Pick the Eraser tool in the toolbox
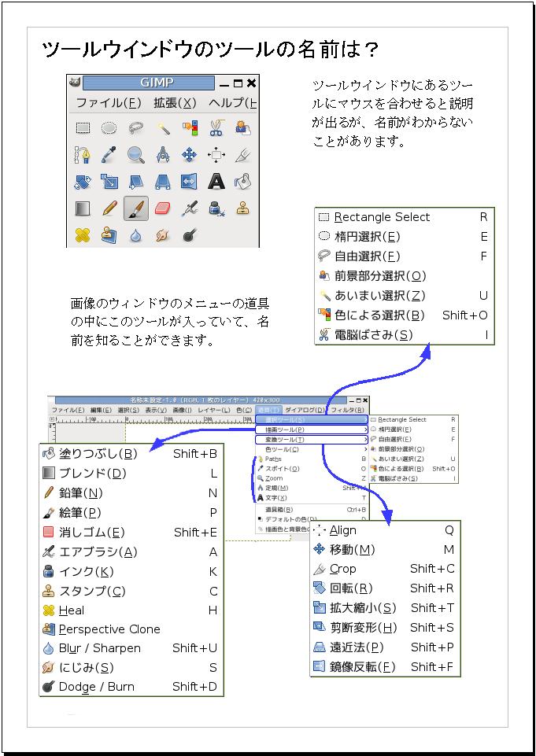This screenshot has width=536, height=756. tap(163, 208)
